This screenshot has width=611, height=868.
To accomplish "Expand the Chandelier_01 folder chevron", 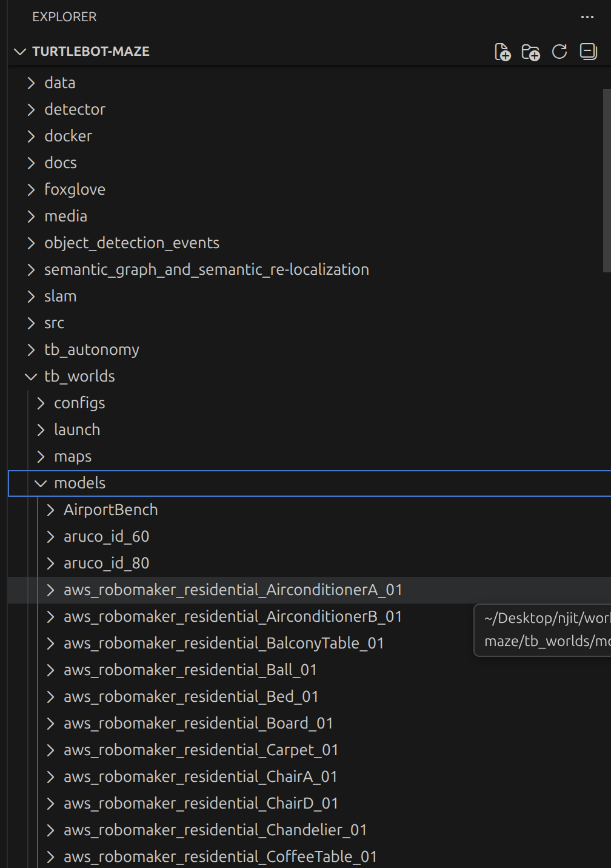I will pos(50,830).
